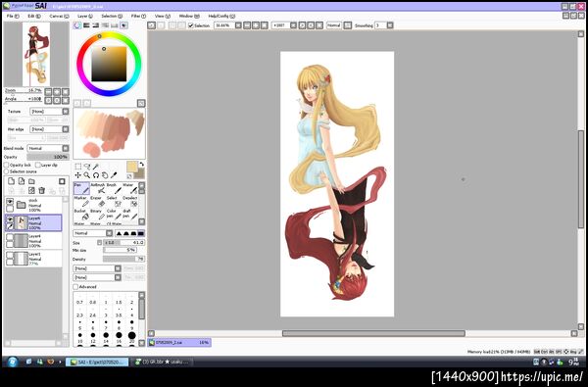Create a new layer folder
Viewport: 588px width, 387px height.
31,182
